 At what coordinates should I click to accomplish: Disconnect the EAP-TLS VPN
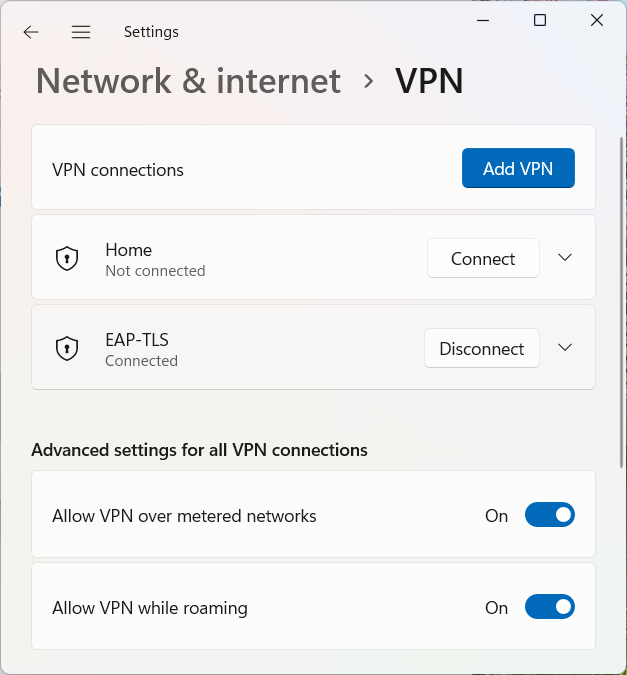pos(482,348)
